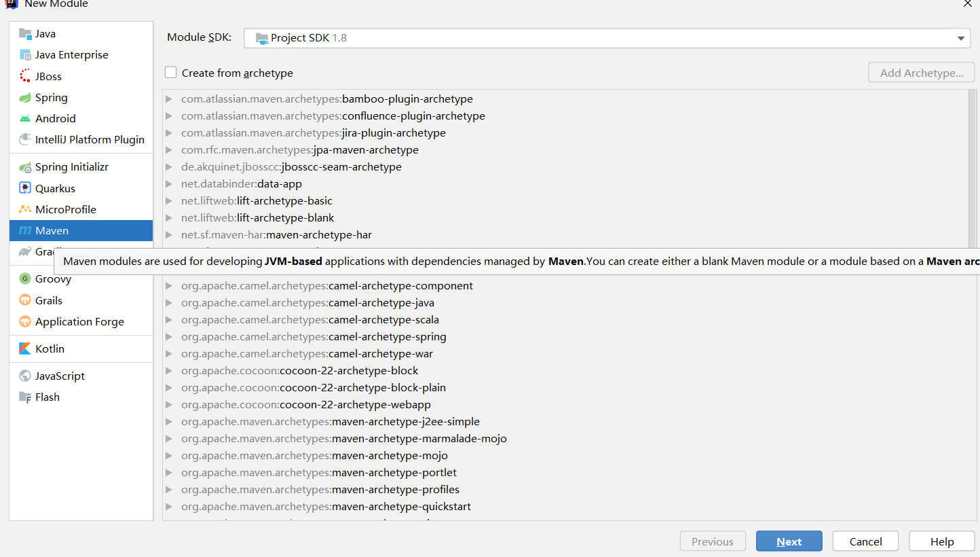Expand the maven-archetype-quickstart row
This screenshot has height=557, width=980.
pos(169,507)
